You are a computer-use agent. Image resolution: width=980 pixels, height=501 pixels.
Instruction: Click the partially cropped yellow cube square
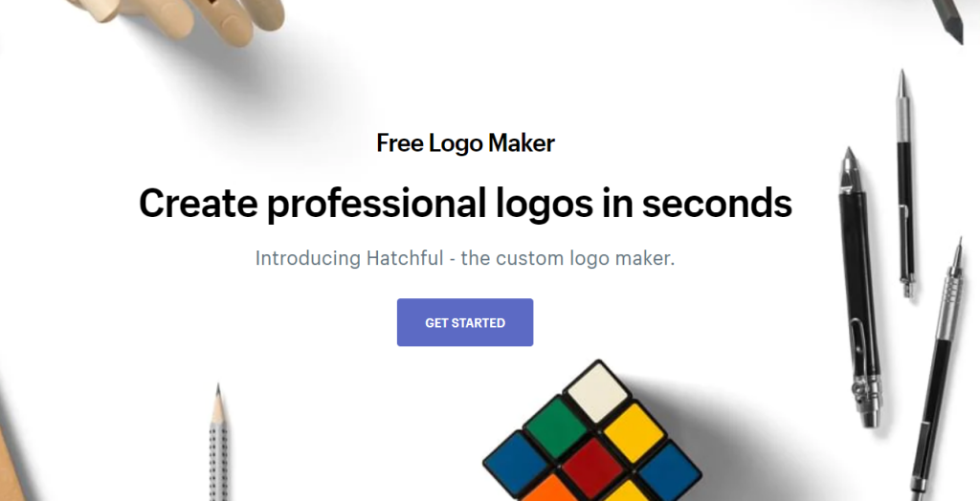(627, 491)
